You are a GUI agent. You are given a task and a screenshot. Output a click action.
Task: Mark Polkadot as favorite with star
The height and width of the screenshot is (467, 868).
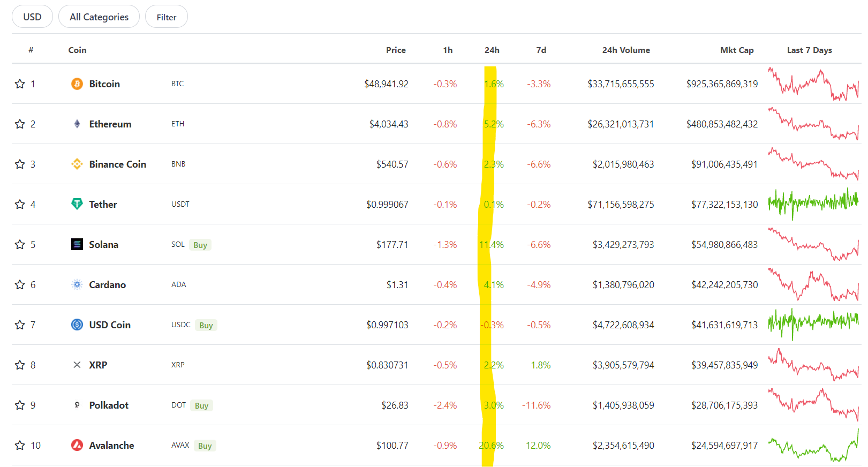pos(20,405)
